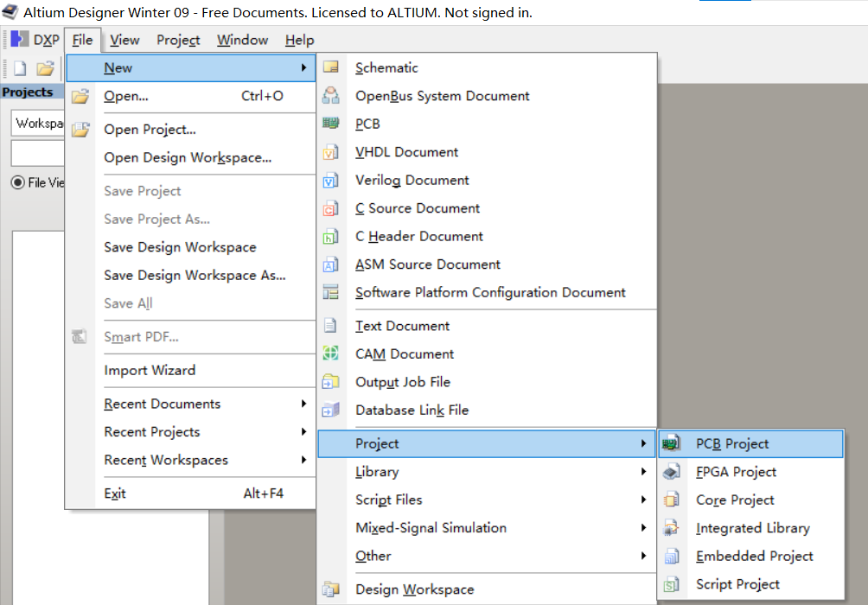This screenshot has width=868, height=605.
Task: Click the empty project field below Workspace
Action: click(38, 153)
